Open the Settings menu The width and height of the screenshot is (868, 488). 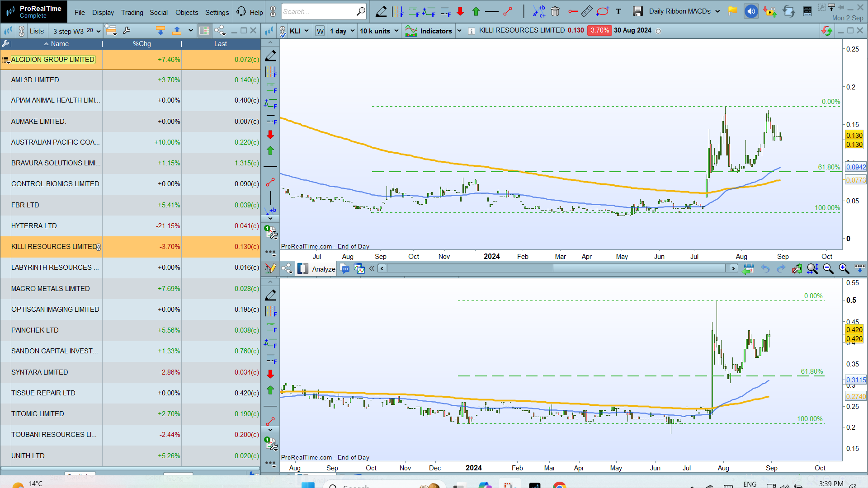tap(217, 13)
